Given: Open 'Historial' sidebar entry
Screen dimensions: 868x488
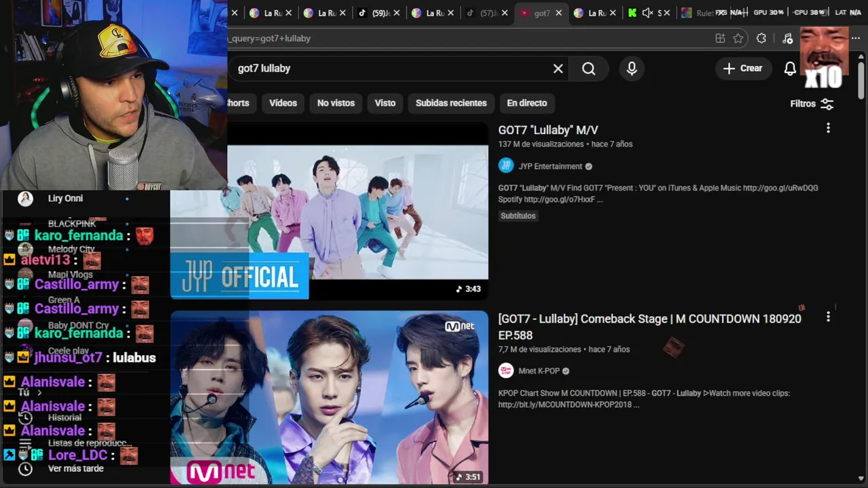Looking at the screenshot, I should pyautogui.click(x=64, y=418).
